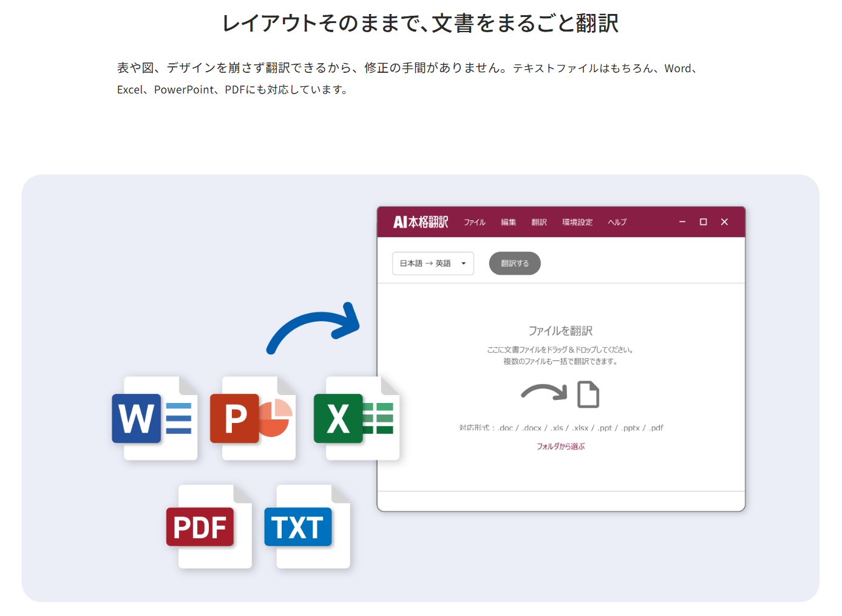The height and width of the screenshot is (616, 842).
Task: Click the Word document file icon
Action: (155, 418)
